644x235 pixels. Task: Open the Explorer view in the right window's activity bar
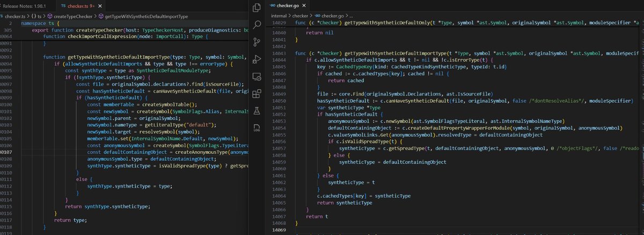tap(257, 7)
